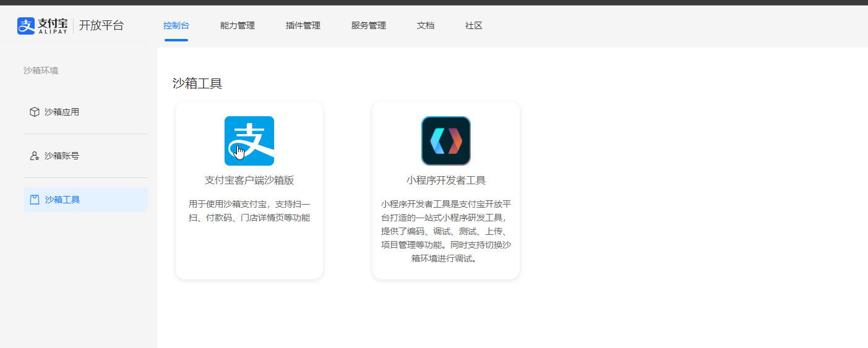Click the 小程序开发者工具 title
Viewport: 868px width, 348px height.
coord(446,180)
